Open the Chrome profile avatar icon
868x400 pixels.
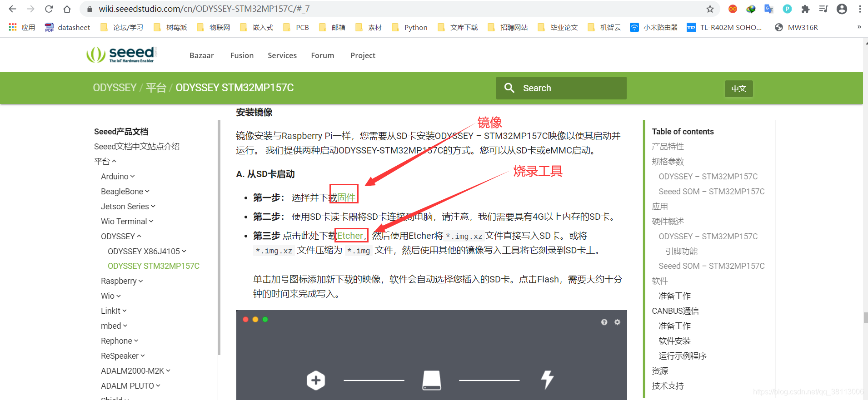pos(842,9)
